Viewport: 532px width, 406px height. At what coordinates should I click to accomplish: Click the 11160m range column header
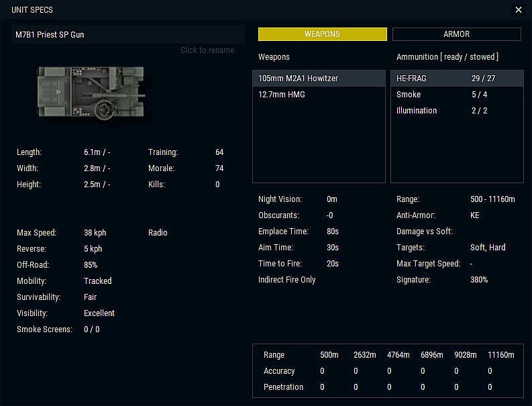coord(500,355)
